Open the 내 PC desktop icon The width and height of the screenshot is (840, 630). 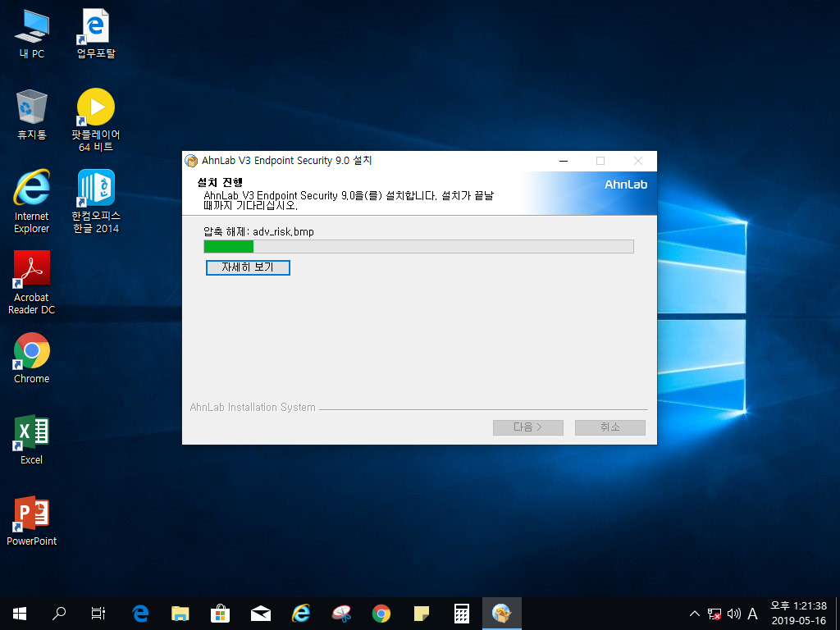(32, 34)
